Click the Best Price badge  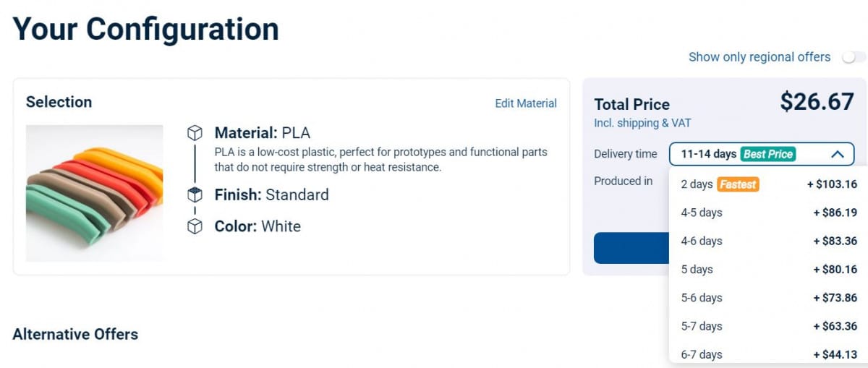768,154
